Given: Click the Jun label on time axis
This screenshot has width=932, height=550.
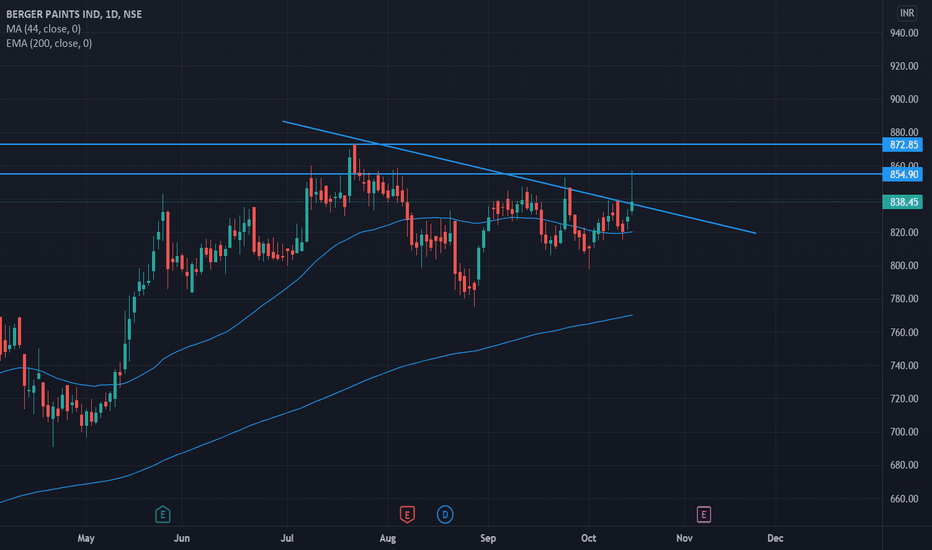Looking at the screenshot, I should (x=182, y=538).
